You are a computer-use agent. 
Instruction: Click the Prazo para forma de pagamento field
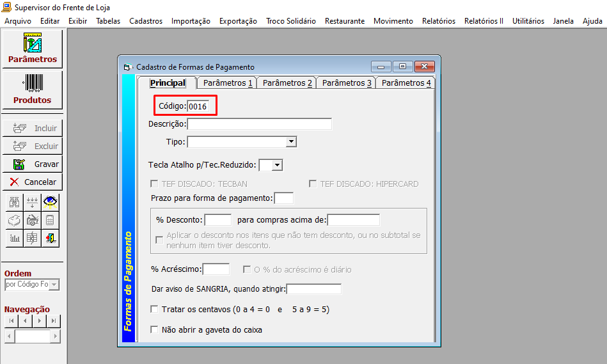tap(284, 198)
